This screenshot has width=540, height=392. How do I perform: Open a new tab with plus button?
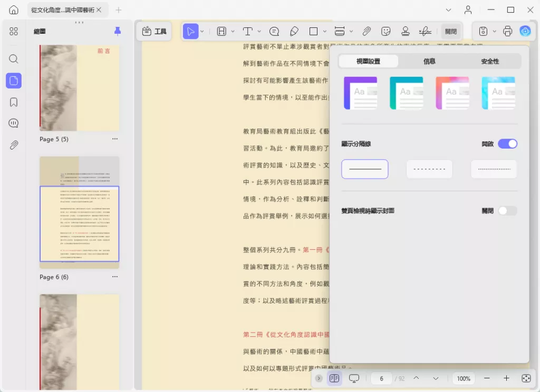click(x=119, y=10)
